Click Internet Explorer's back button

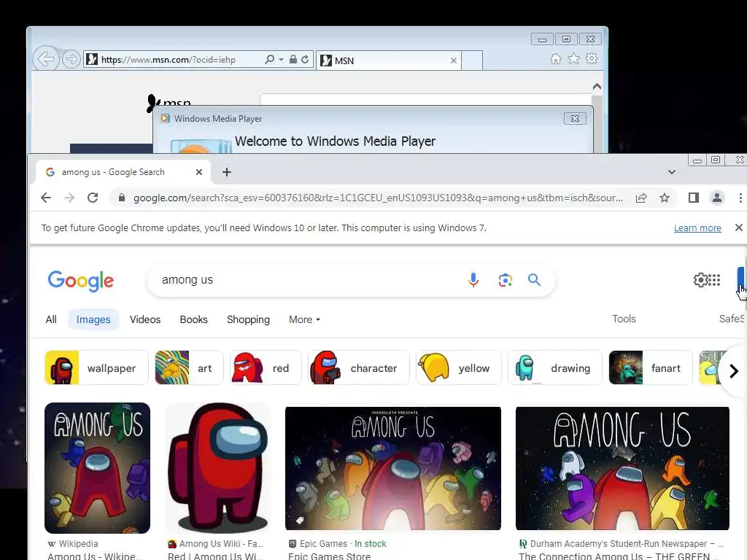[46, 59]
